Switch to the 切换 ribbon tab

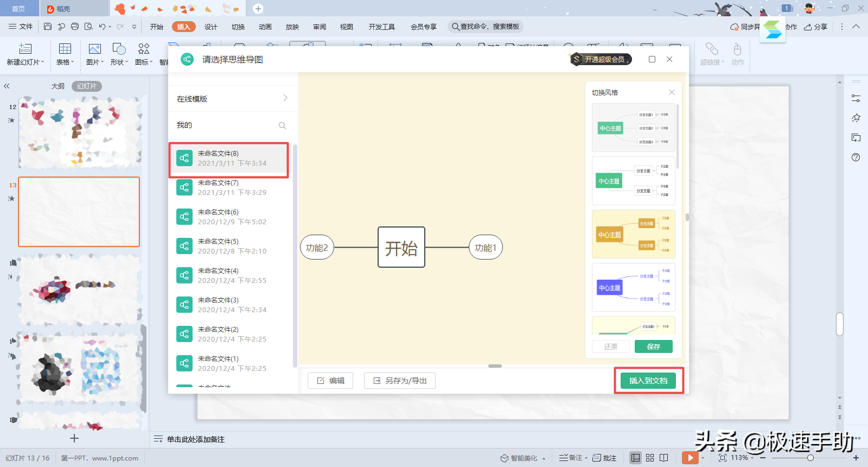pyautogui.click(x=238, y=27)
